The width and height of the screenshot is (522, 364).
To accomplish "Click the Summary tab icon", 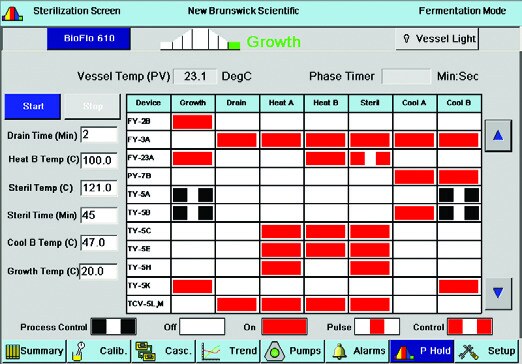I will tap(12, 351).
